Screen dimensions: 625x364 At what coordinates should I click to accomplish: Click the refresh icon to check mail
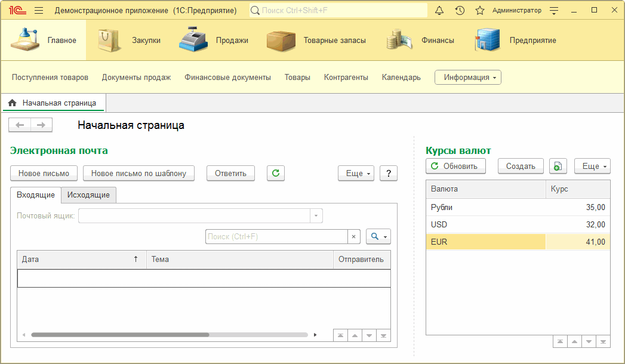point(275,173)
